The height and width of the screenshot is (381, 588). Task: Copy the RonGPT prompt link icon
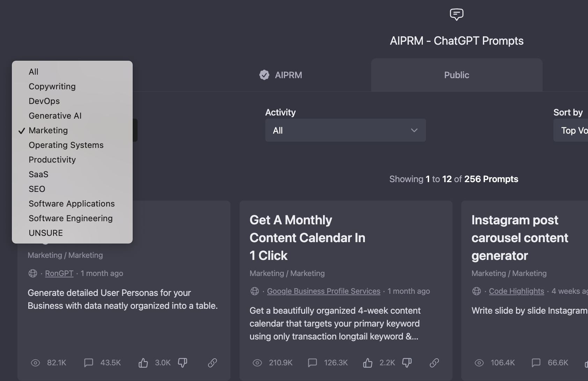[x=213, y=363]
